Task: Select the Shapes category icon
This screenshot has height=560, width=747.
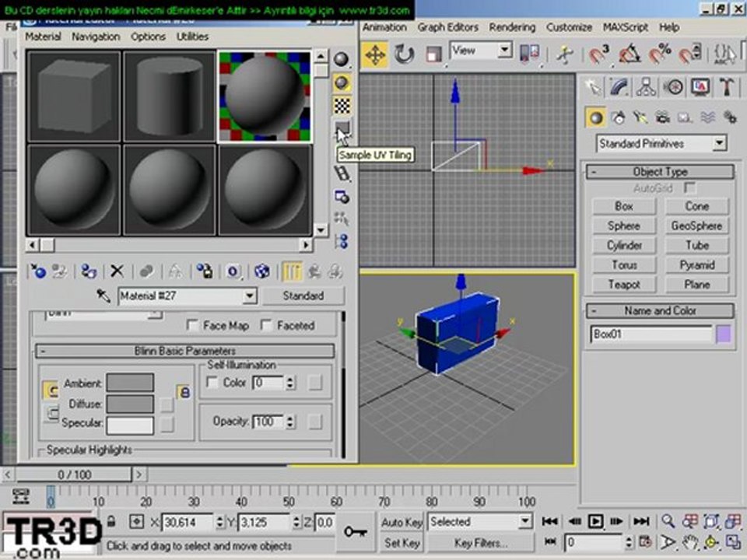Action: tap(618, 117)
